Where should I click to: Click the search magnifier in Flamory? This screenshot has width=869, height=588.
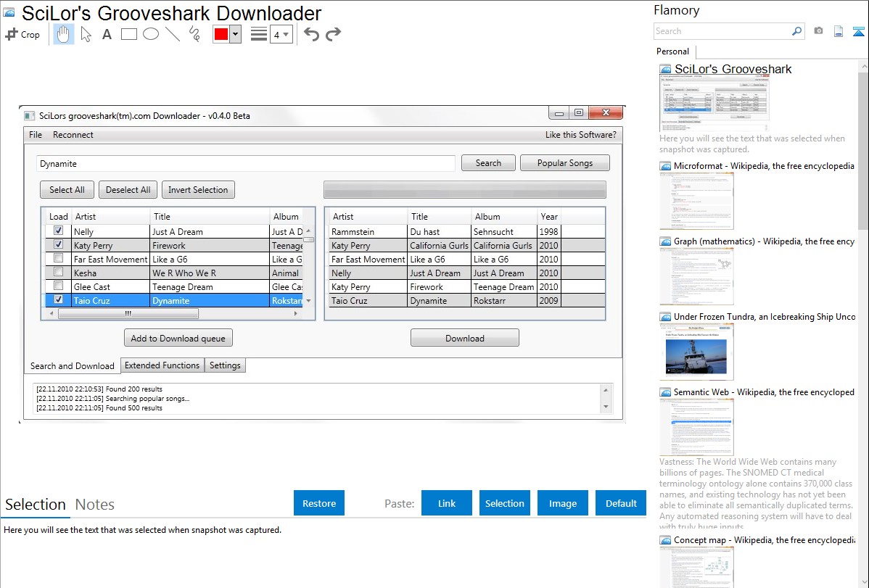796,31
